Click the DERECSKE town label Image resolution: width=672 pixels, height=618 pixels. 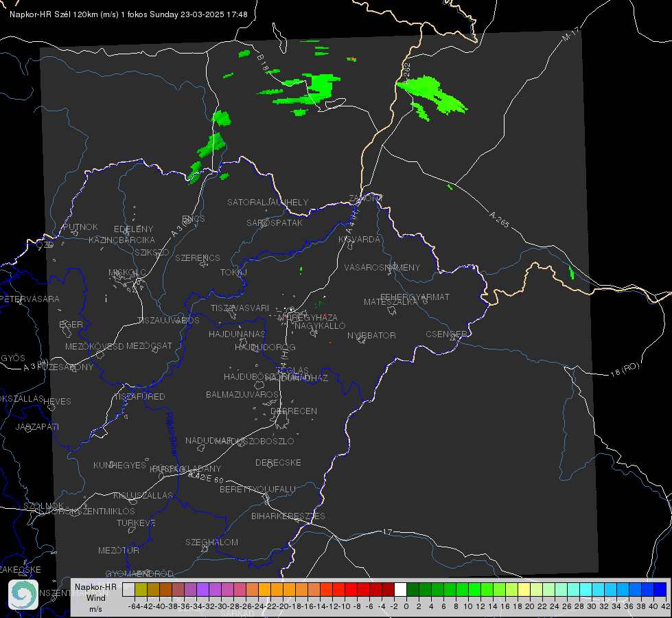278,462
